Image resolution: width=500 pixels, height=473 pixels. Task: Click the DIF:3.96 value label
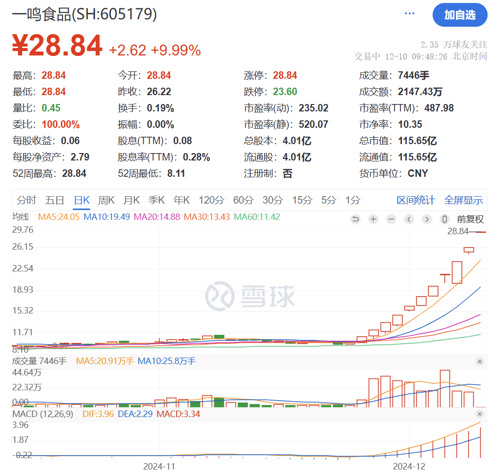[x=98, y=414]
